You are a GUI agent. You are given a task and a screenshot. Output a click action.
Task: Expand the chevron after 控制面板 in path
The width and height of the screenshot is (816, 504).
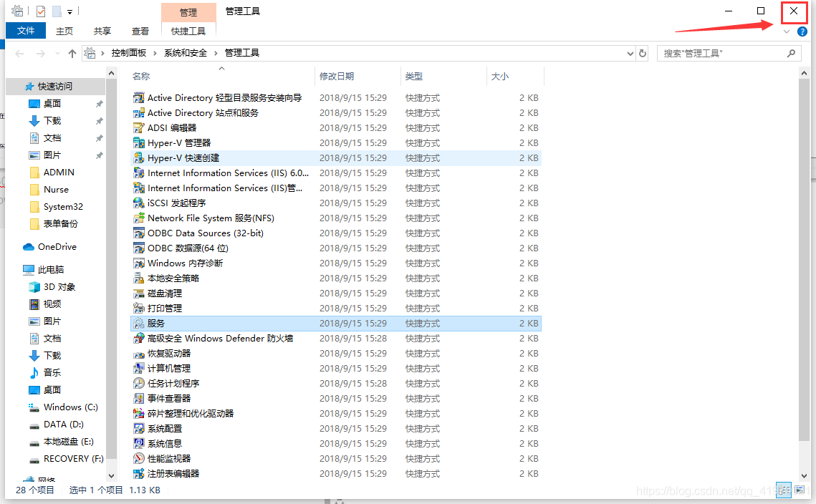click(x=155, y=53)
